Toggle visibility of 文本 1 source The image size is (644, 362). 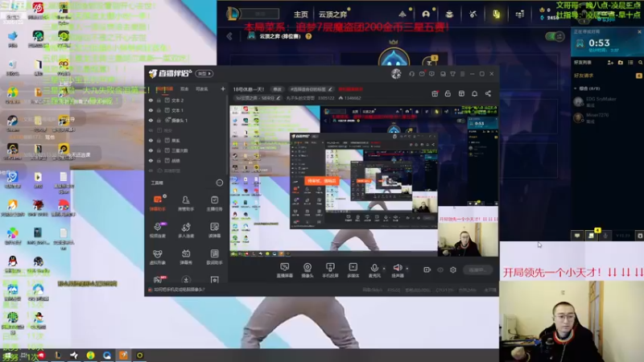151,110
